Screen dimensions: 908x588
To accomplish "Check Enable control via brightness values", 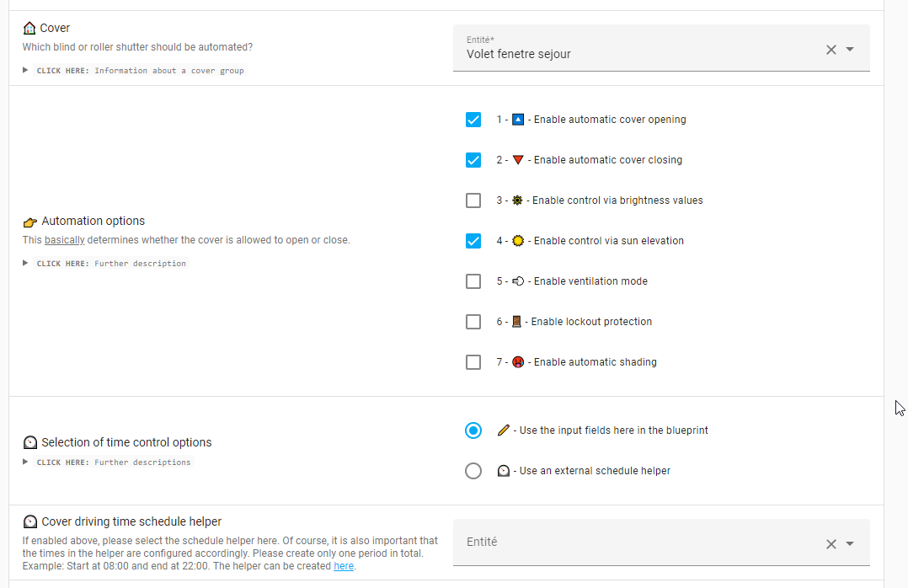I will (473, 200).
